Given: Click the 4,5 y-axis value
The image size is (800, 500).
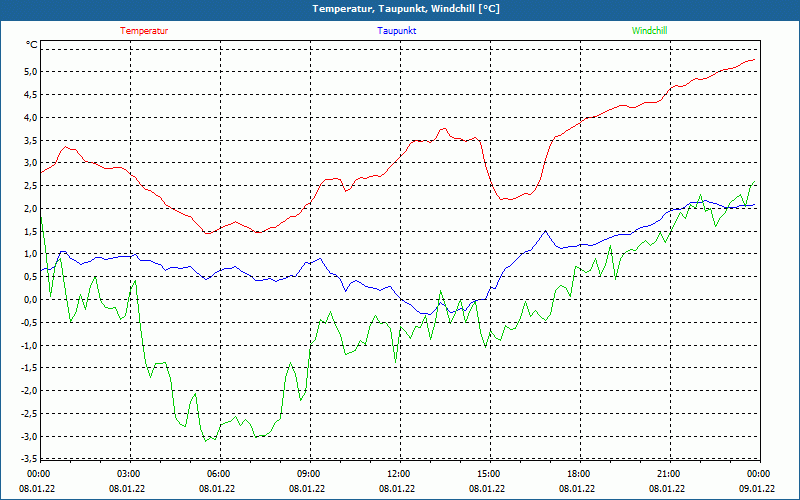Looking at the screenshot, I should pyautogui.click(x=31, y=95).
